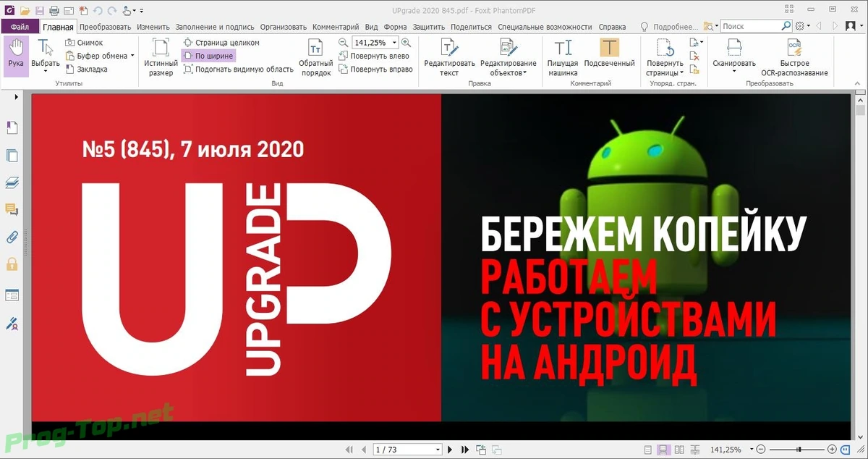Toggle the Подсвеченный highlight tool
868x459 pixels.
[610, 53]
